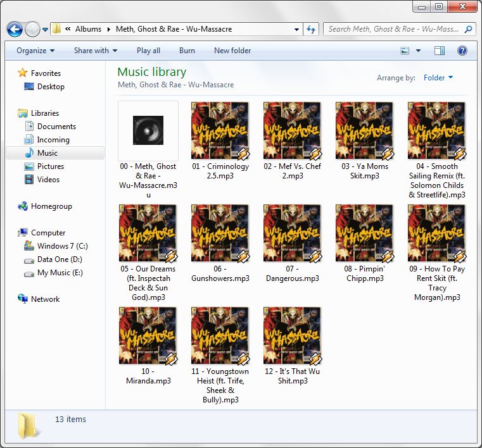Refresh the folder view
The image size is (482, 448).
click(x=311, y=30)
